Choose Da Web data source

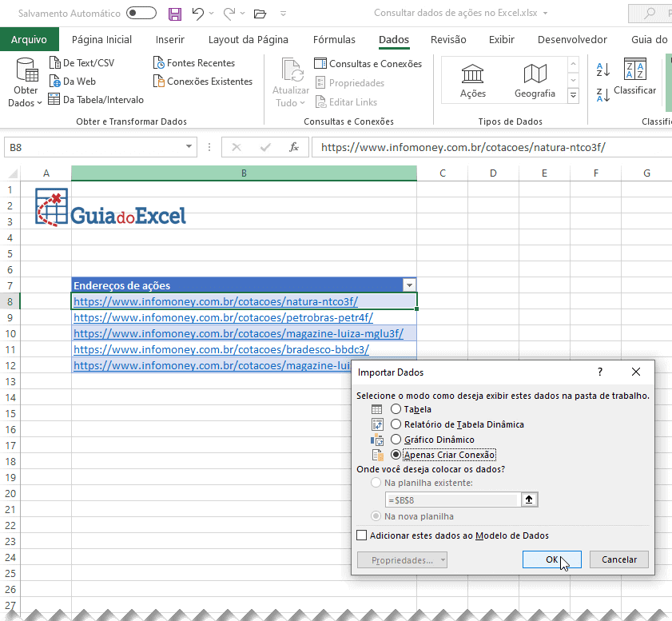73,81
